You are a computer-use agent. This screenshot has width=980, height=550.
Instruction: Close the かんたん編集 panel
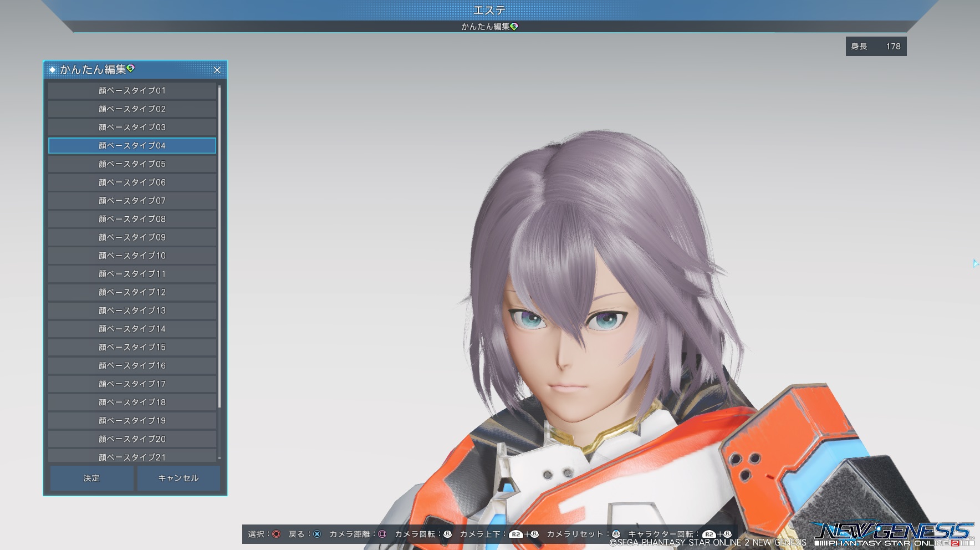point(217,70)
